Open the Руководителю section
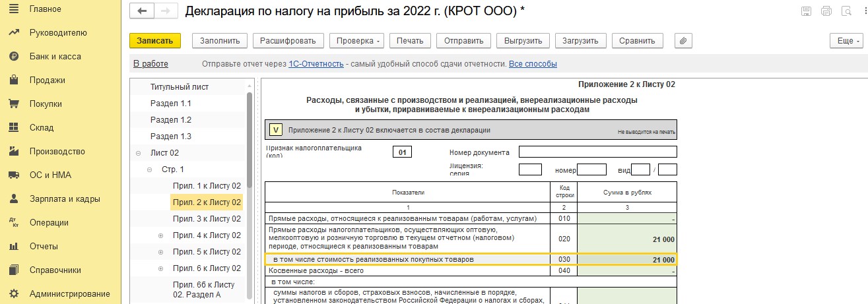The image size is (868, 304). [x=58, y=32]
